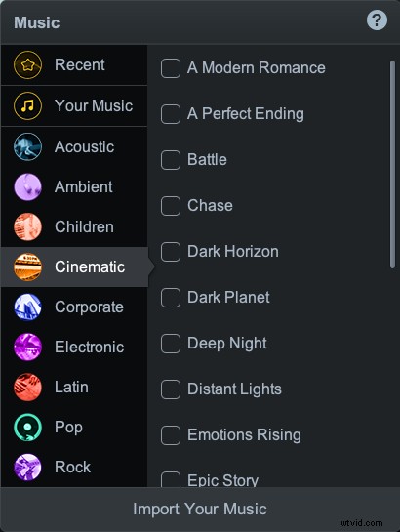400x532 pixels.
Task: Click the help question mark icon
Action: [377, 20]
